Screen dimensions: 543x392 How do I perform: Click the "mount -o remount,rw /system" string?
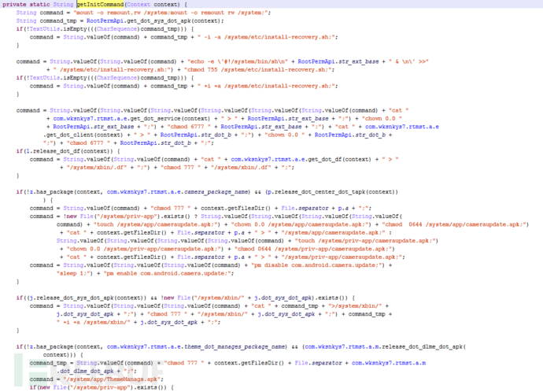(172, 13)
